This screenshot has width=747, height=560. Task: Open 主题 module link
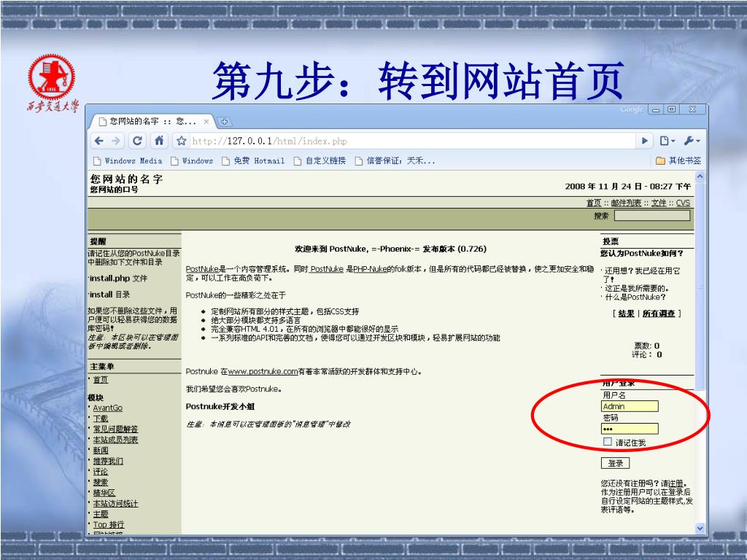101,514
